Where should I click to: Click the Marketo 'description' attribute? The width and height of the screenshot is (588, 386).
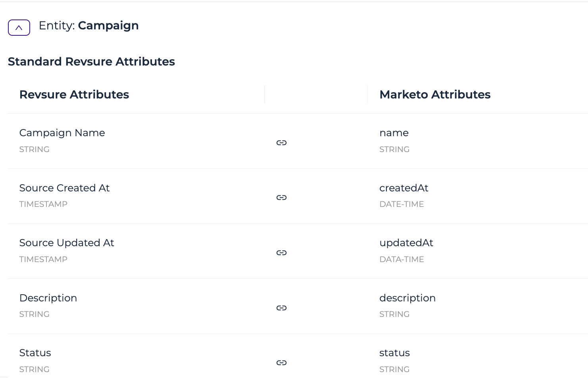tap(407, 298)
